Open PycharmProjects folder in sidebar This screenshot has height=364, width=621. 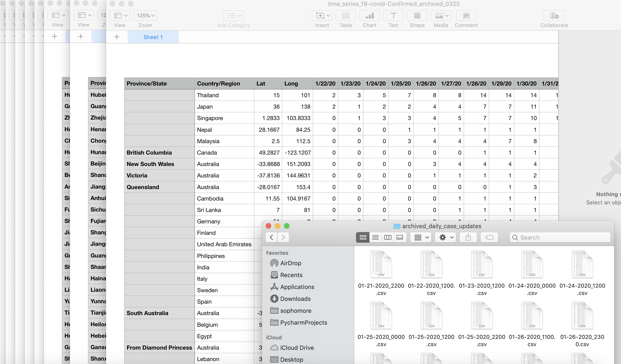click(x=299, y=322)
